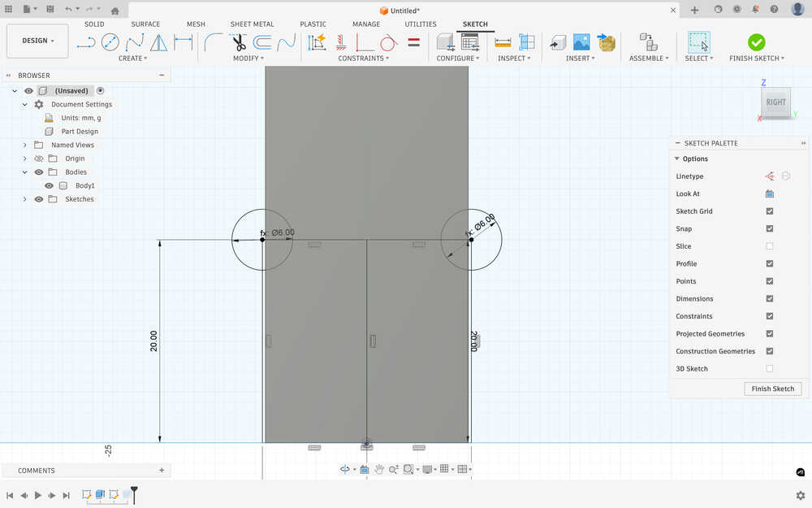Click the Insert Derive icon
This screenshot has height=508, width=812.
[x=606, y=42]
